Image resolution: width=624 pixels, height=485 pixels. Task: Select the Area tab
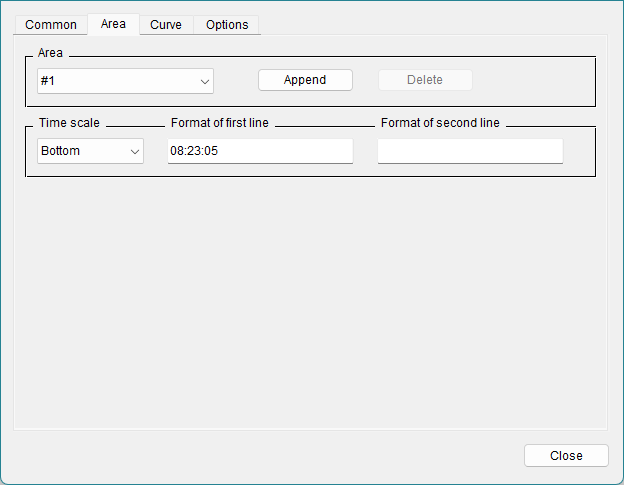[113, 24]
